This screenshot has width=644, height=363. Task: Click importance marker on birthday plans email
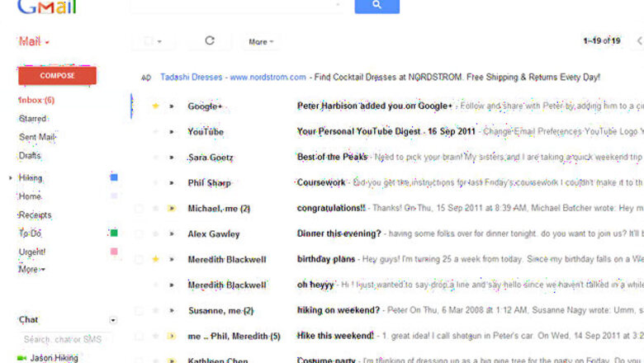pyautogui.click(x=172, y=259)
